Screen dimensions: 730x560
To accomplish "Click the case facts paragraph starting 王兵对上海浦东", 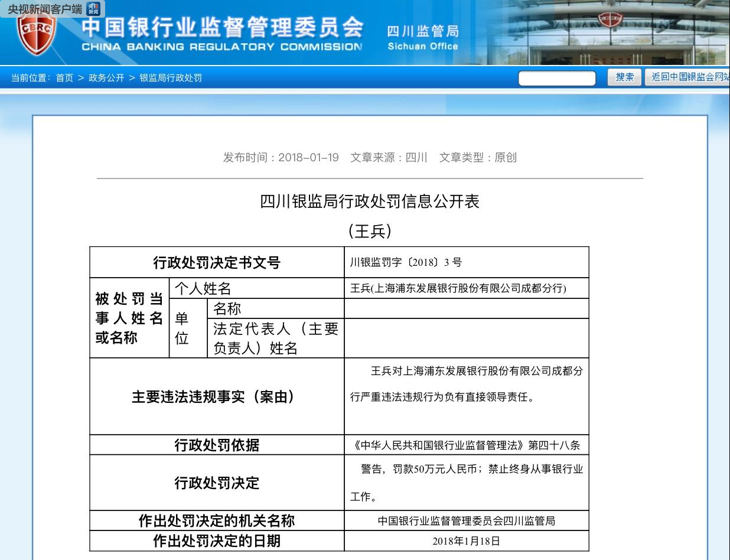I will (x=467, y=384).
